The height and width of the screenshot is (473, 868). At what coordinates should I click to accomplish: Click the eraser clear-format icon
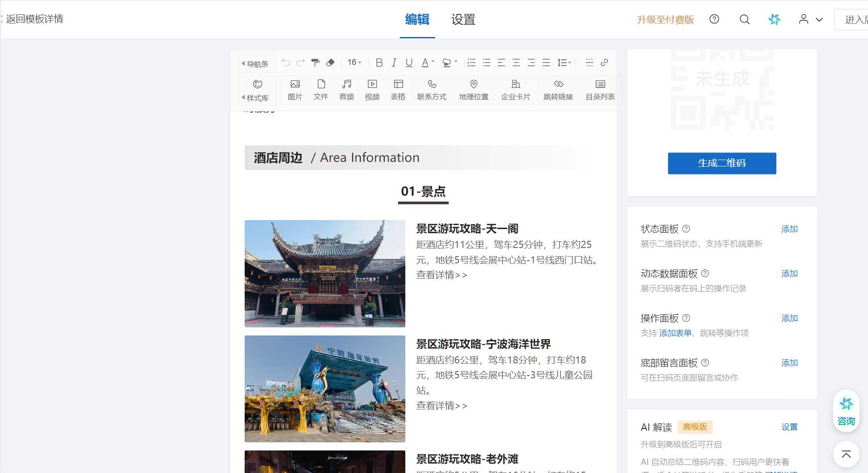(330, 63)
